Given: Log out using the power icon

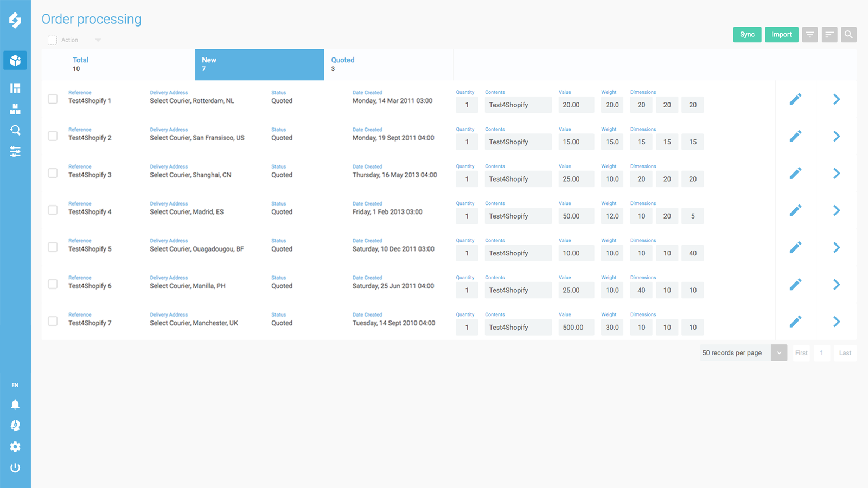Looking at the screenshot, I should pos(15,467).
